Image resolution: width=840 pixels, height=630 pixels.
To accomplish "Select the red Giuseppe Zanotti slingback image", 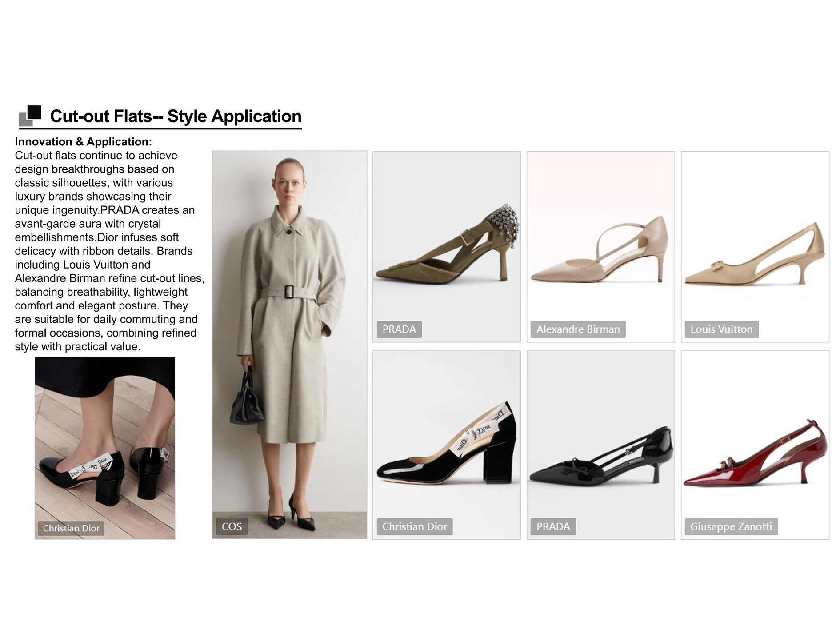I will [755, 445].
